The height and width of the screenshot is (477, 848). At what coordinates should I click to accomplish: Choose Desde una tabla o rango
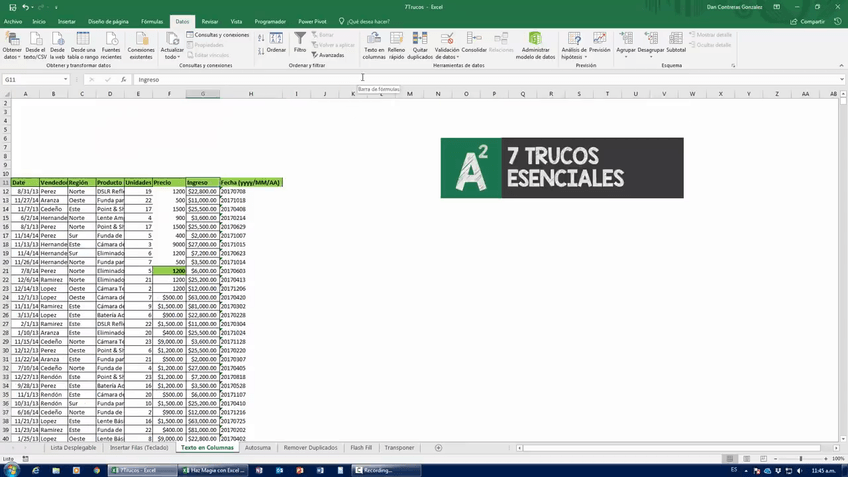(x=83, y=45)
